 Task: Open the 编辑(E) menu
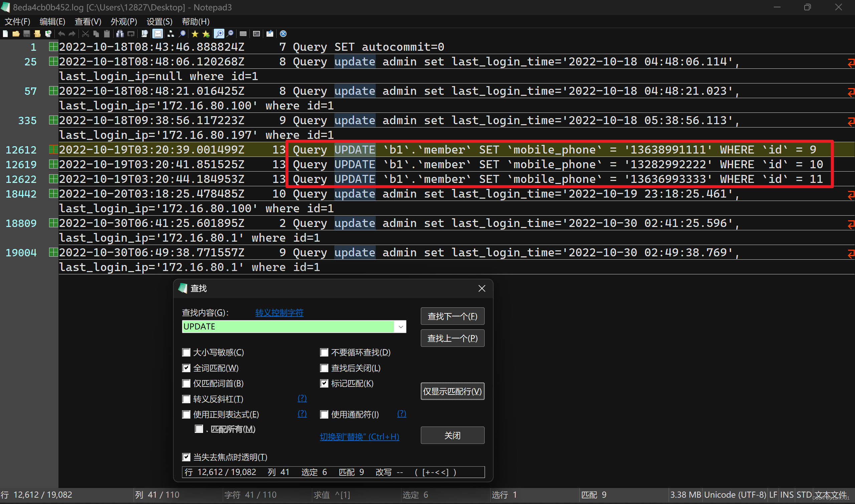52,22
